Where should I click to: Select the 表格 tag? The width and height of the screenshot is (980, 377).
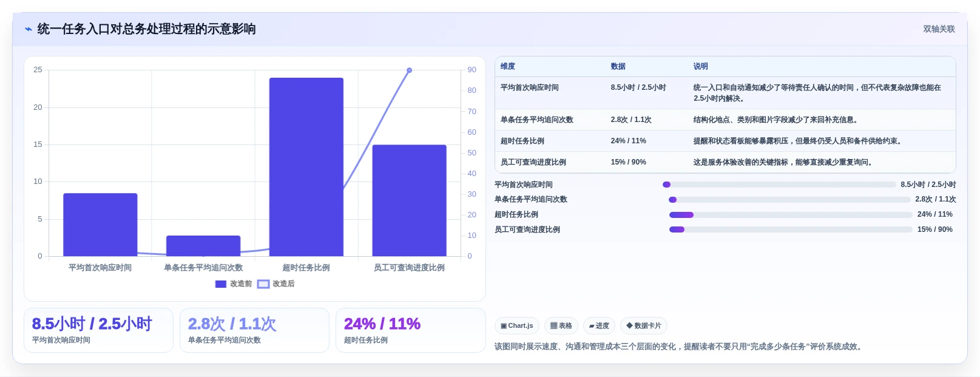click(561, 326)
